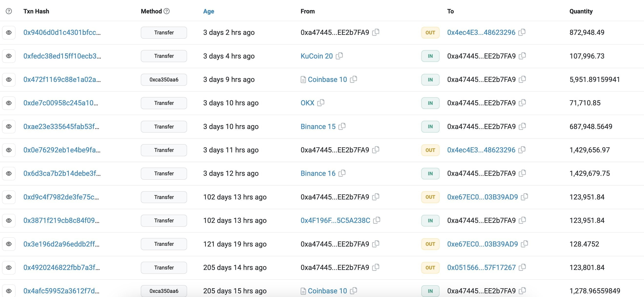Open recipient address 0x051566...57F17267

tap(482, 267)
